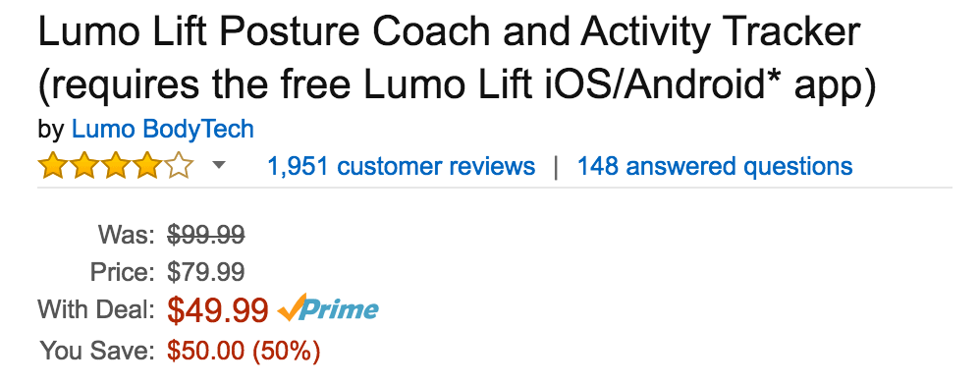Image resolution: width=980 pixels, height=385 pixels.
Task: Click the empty fifth rating star
Action: (178, 166)
